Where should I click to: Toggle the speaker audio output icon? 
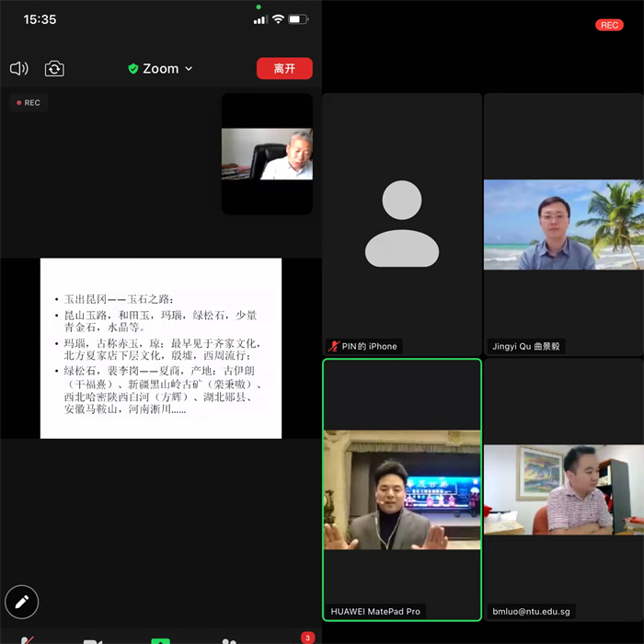pyautogui.click(x=18, y=69)
